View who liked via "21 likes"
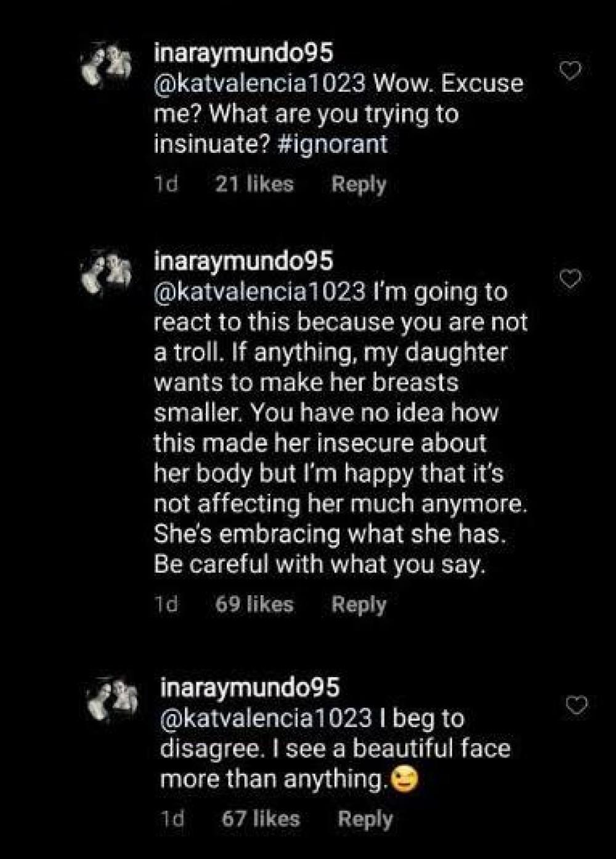616x859 pixels. pyautogui.click(x=254, y=184)
